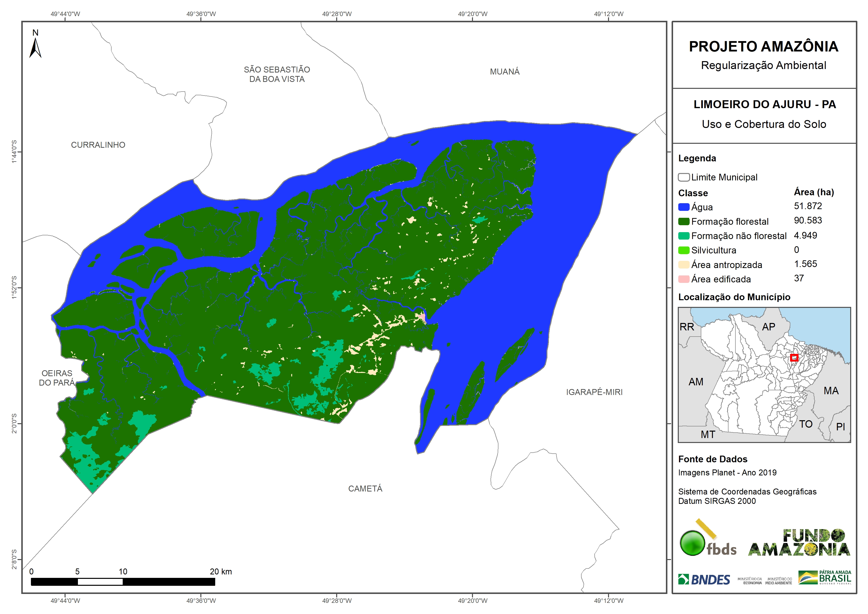
Task: Click the Formação não florestal color swatch
Action: click(x=683, y=236)
